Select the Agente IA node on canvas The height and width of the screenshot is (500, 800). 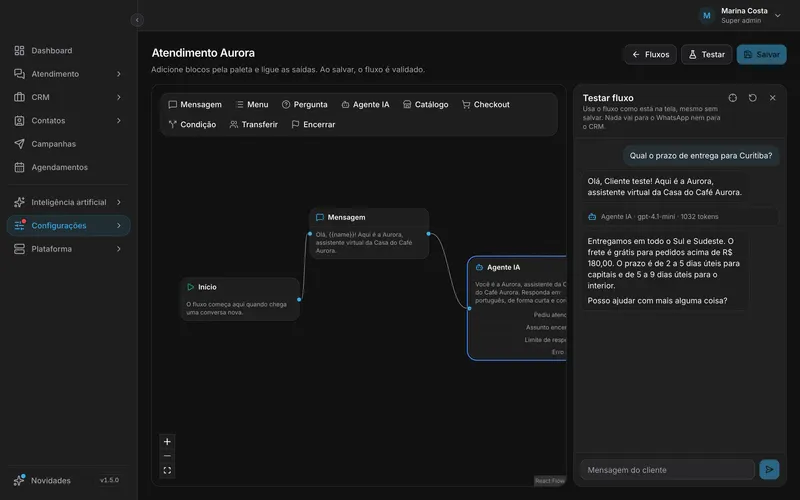[517, 308]
